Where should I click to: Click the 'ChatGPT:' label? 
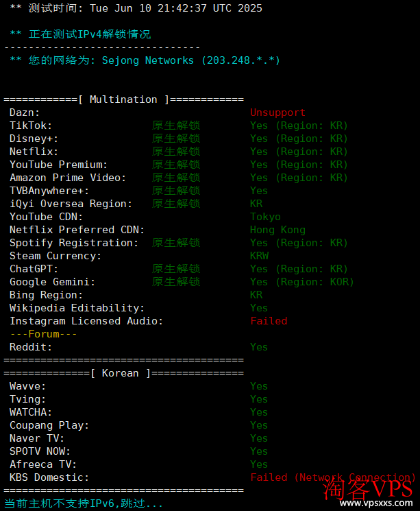[34, 269]
